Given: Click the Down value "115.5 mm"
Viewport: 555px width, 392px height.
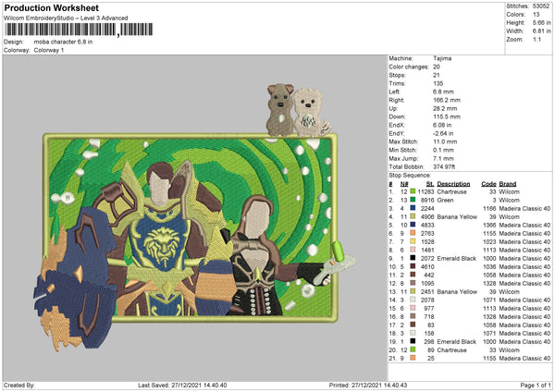Looking at the screenshot, I should 447,116.
